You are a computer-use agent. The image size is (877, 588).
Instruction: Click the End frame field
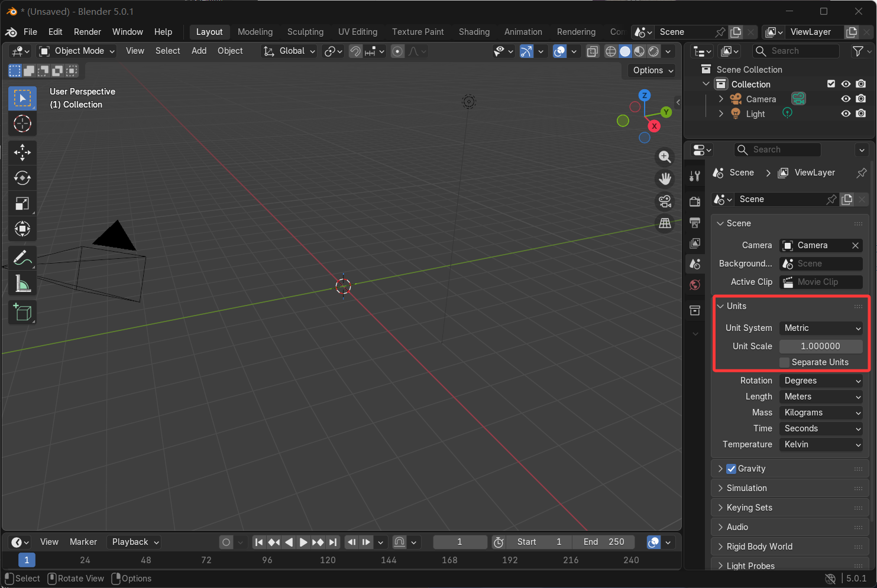[x=604, y=542]
